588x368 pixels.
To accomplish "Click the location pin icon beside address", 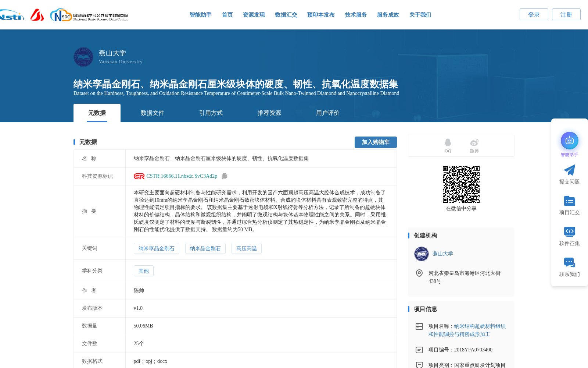I will click(x=419, y=273).
